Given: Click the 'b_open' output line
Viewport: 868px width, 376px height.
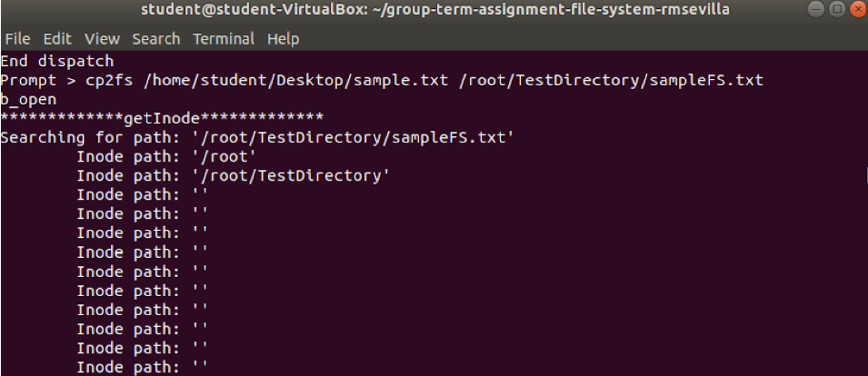Looking at the screenshot, I should pos(29,100).
